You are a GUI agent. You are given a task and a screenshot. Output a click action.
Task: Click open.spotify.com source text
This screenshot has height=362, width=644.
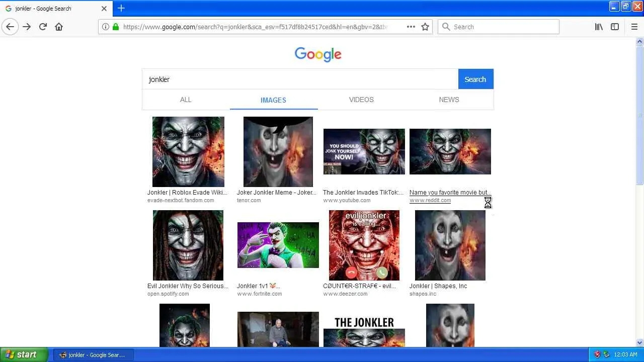(168, 294)
